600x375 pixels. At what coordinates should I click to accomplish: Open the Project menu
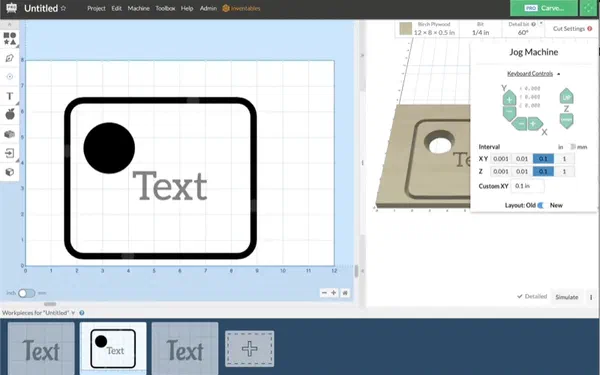click(96, 8)
